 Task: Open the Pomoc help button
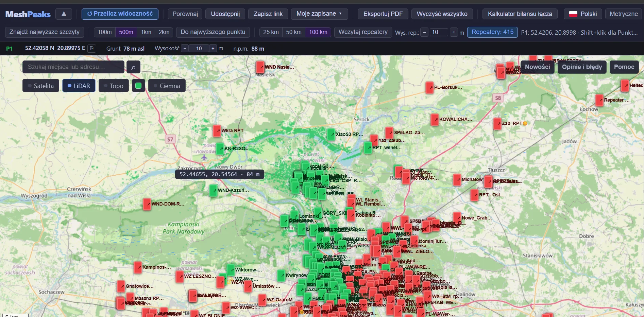[624, 67]
